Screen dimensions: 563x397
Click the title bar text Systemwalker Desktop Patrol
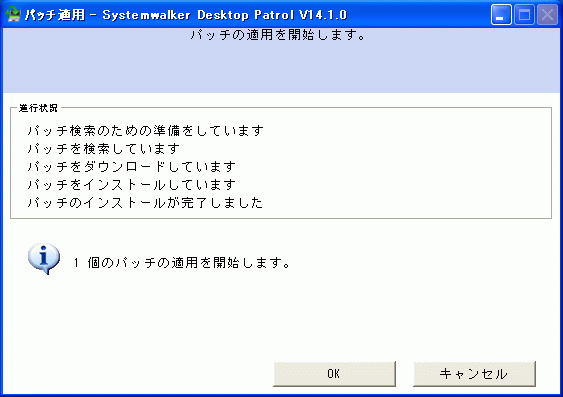pos(199,15)
